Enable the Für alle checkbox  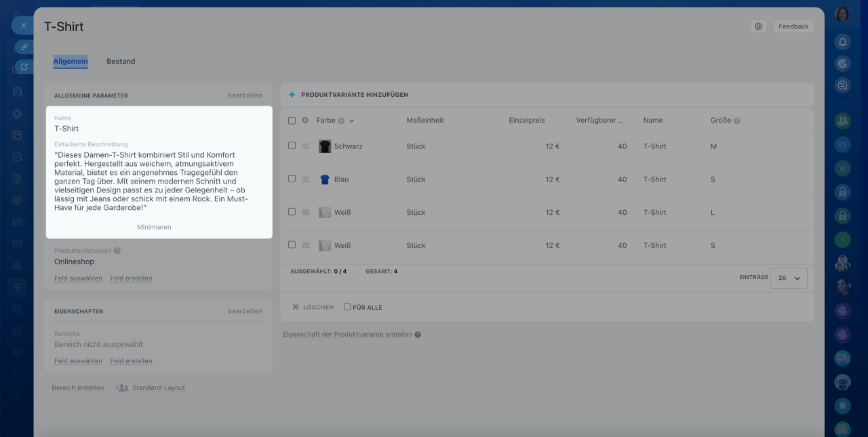[x=347, y=307]
